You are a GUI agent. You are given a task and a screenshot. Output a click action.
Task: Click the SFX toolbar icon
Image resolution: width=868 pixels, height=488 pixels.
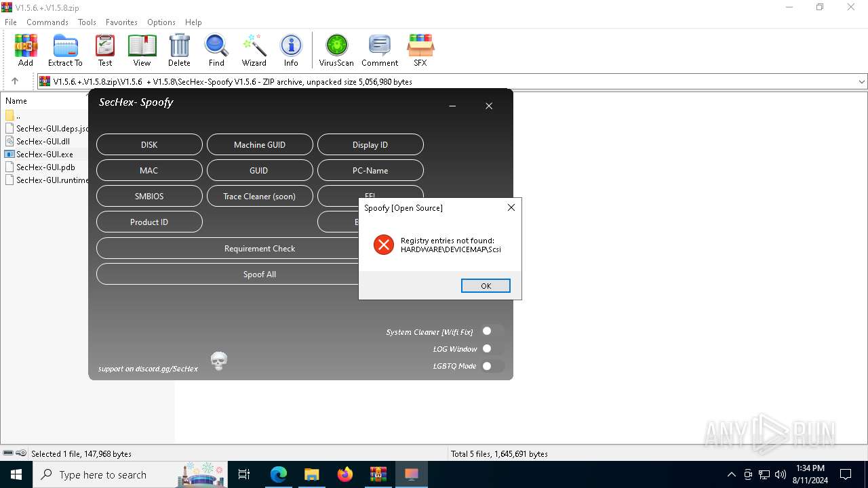pos(420,51)
